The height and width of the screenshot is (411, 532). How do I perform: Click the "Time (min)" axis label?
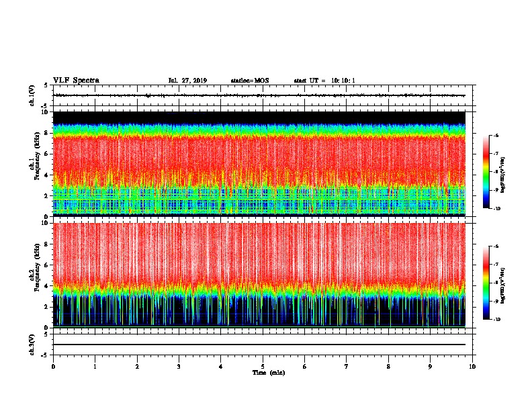pyautogui.click(x=269, y=373)
